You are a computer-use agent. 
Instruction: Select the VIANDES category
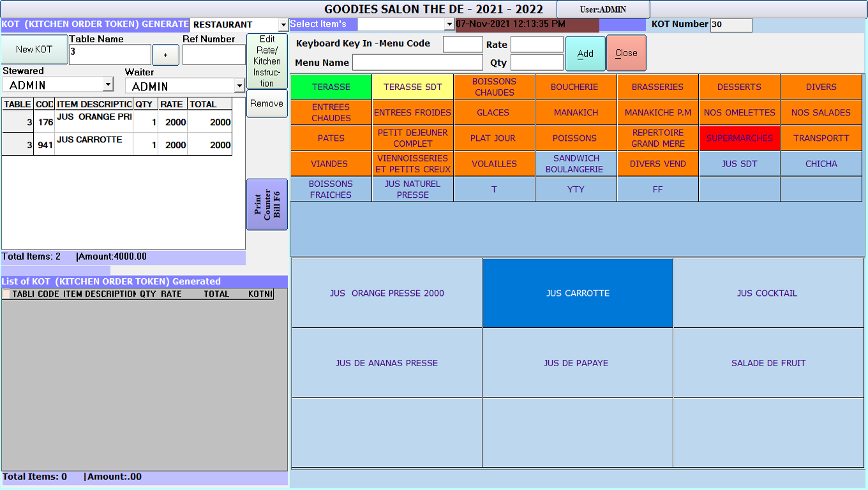pyautogui.click(x=331, y=163)
